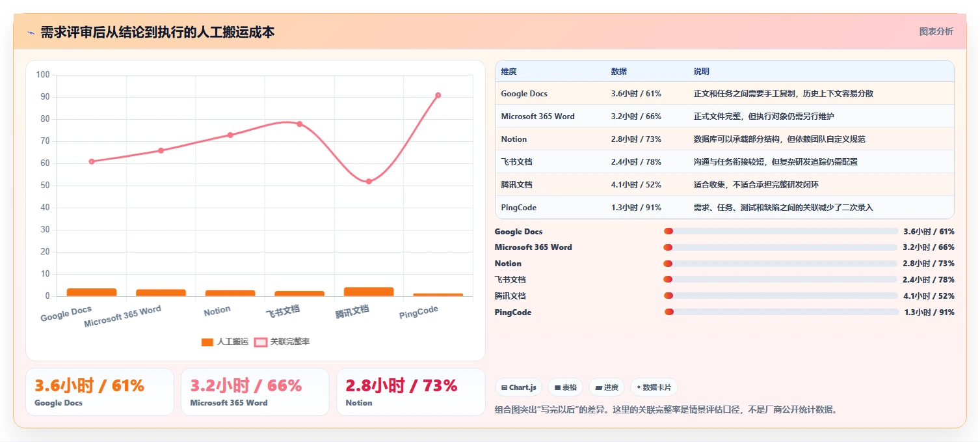Click the 数据 table column header
980x442 pixels.
tap(619, 72)
